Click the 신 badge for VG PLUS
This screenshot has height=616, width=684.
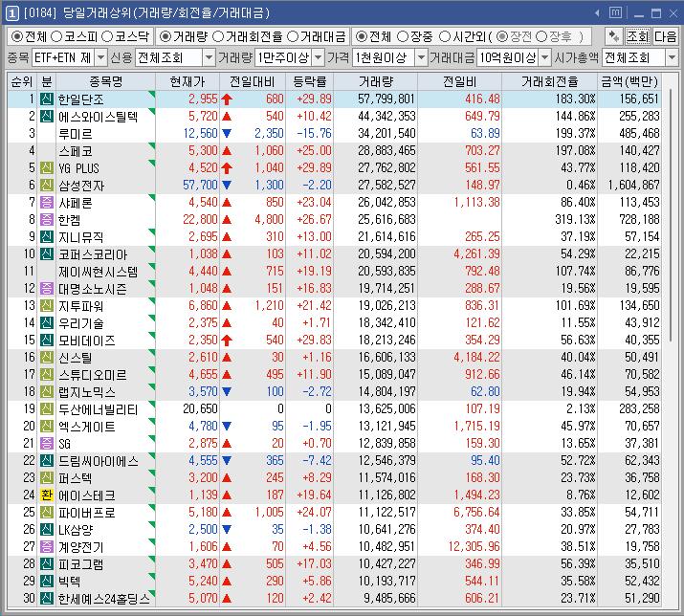click(47, 168)
